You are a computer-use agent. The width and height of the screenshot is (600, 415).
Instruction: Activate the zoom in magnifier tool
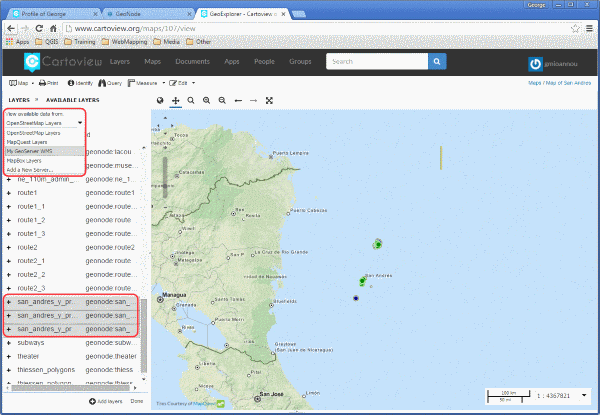207,101
